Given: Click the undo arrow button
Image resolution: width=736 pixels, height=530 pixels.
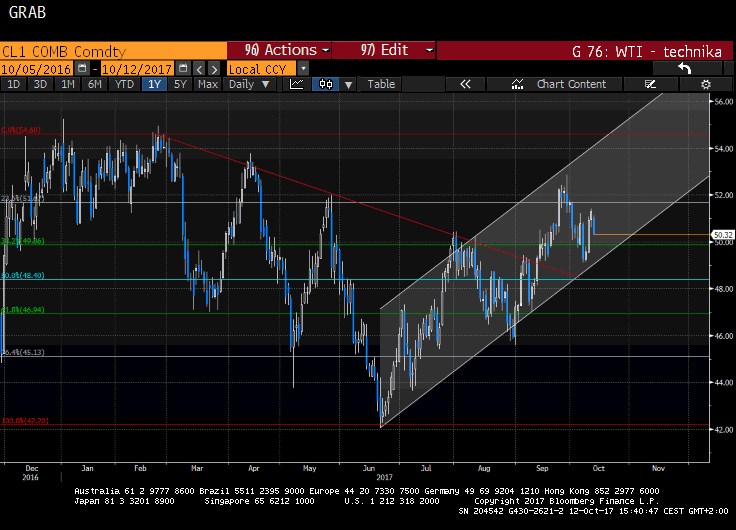Looking at the screenshot, I should tap(684, 68).
